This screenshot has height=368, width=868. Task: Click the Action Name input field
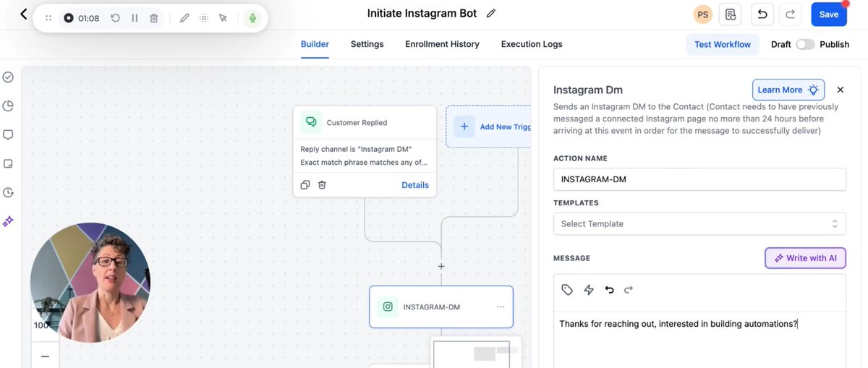pos(699,179)
